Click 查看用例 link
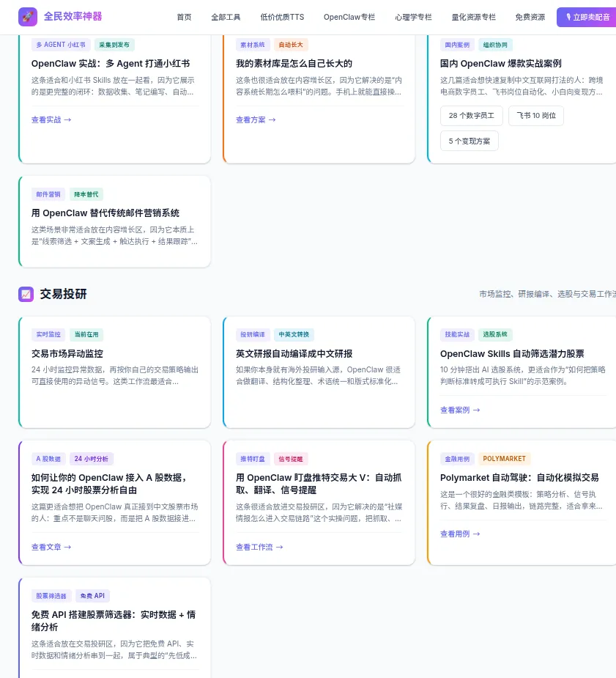This screenshot has width=616, height=678. (460, 534)
